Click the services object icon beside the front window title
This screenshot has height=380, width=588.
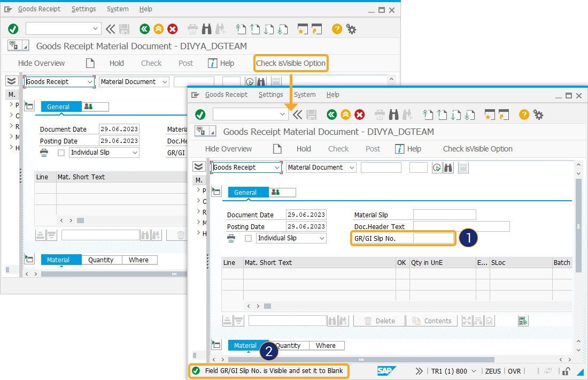click(201, 131)
